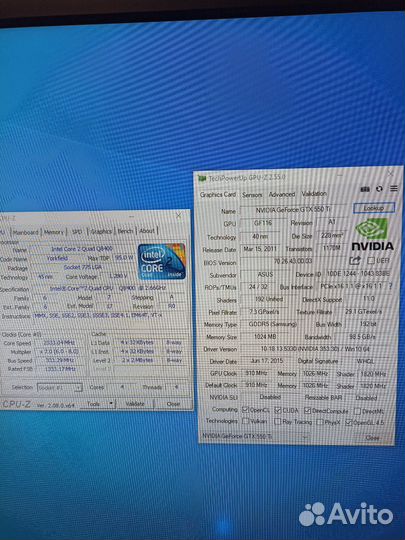Click the GPU Name field
405x540 pixels.
(293, 210)
